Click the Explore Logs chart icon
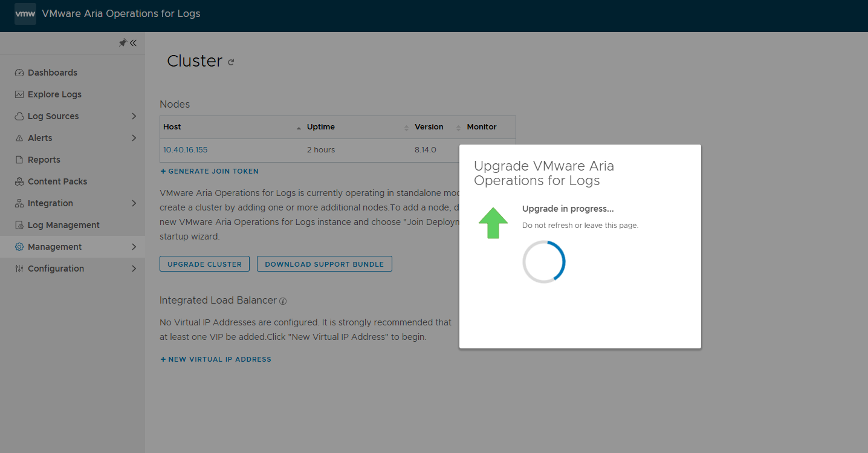This screenshot has width=868, height=453. coord(19,94)
